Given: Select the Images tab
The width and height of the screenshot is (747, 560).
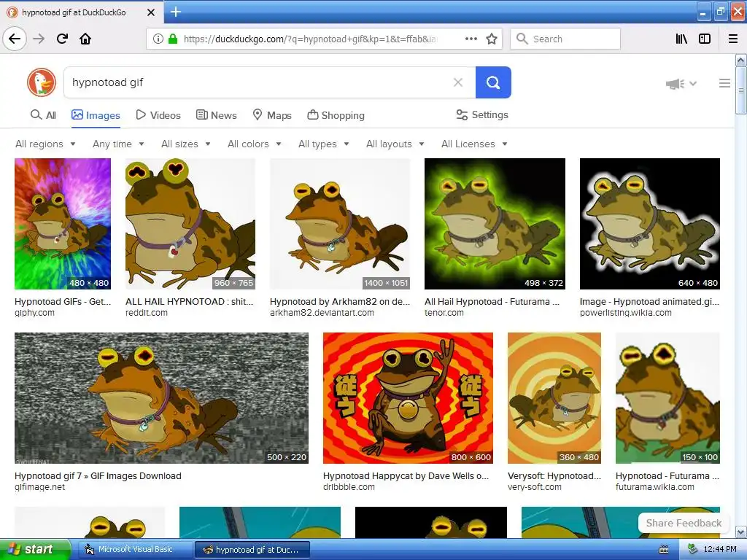Looking at the screenshot, I should coord(96,115).
